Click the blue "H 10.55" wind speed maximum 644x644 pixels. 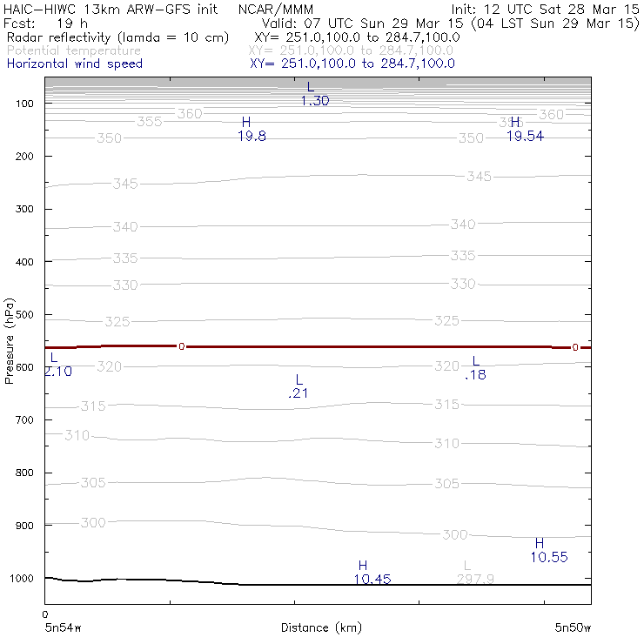click(549, 550)
